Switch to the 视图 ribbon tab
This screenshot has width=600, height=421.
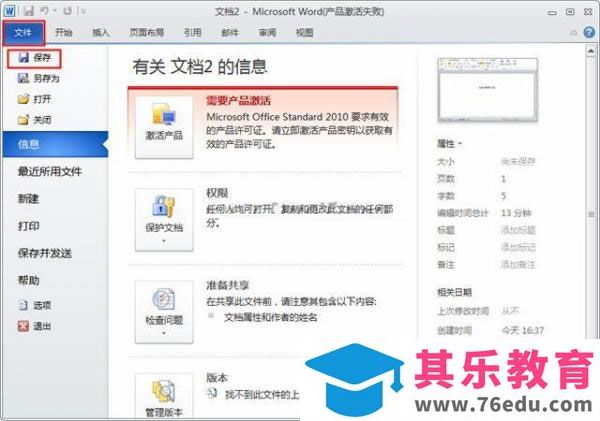pos(305,33)
